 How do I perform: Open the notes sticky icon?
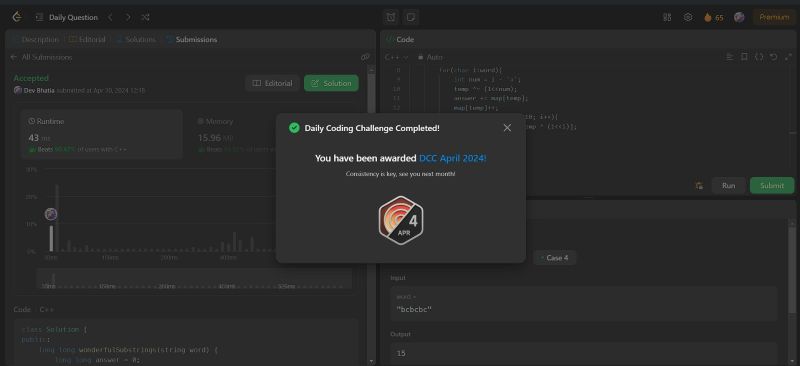click(x=410, y=17)
